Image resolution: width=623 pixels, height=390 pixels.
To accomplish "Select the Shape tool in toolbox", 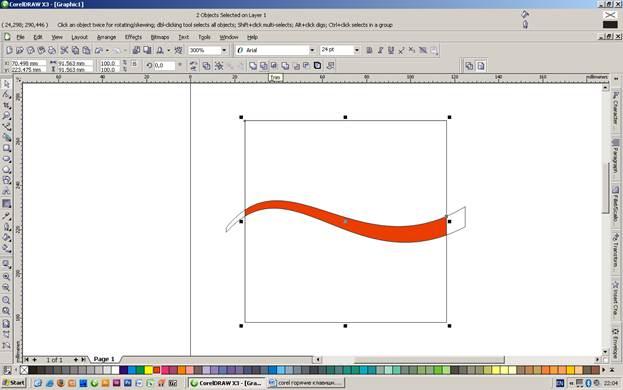I will click(6, 95).
